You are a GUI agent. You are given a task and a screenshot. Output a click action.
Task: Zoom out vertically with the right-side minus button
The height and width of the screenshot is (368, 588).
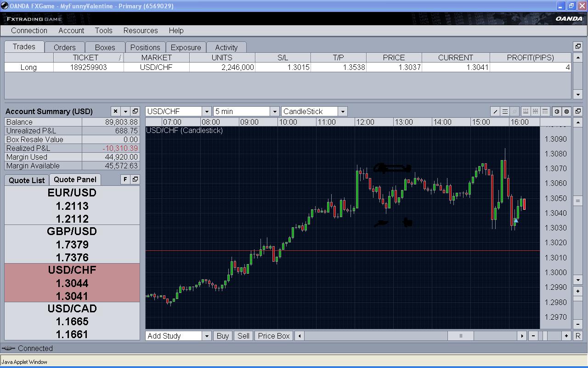point(578,325)
